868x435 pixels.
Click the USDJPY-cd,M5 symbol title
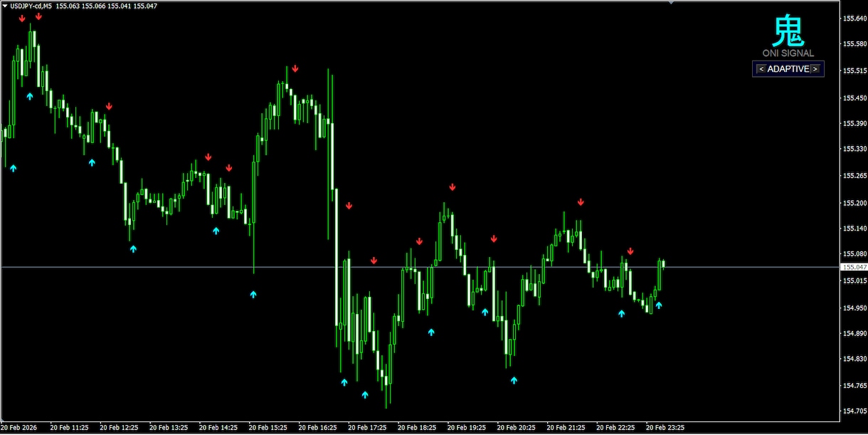click(x=31, y=6)
